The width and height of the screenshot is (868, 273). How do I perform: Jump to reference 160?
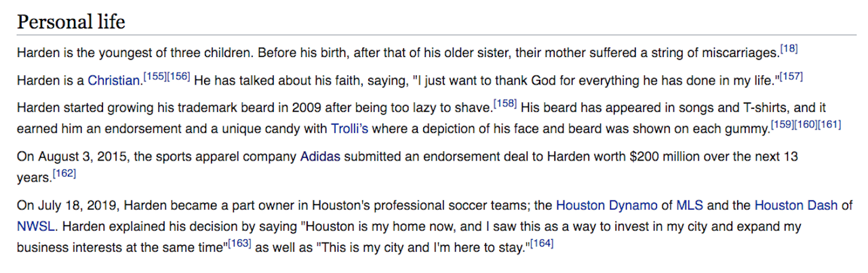click(x=806, y=125)
